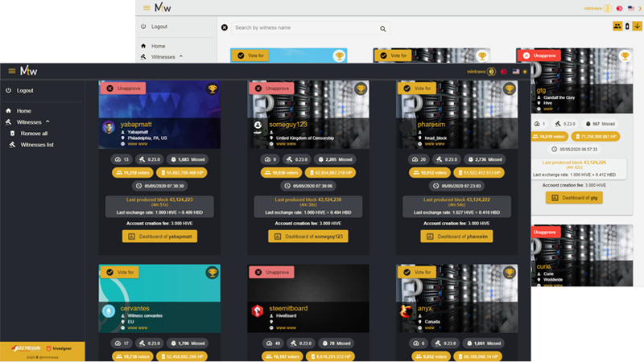
Task: Open yabapmatt website www link
Action: tap(138, 144)
